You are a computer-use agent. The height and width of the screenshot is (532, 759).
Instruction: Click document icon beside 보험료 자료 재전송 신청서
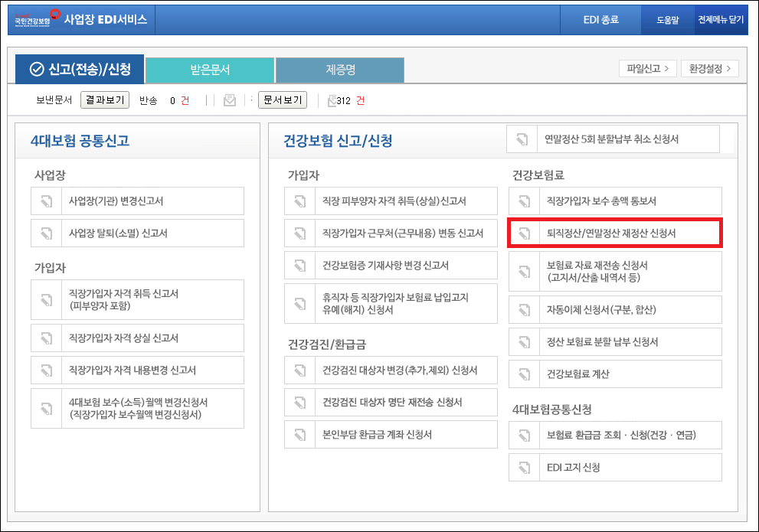pyautogui.click(x=524, y=271)
